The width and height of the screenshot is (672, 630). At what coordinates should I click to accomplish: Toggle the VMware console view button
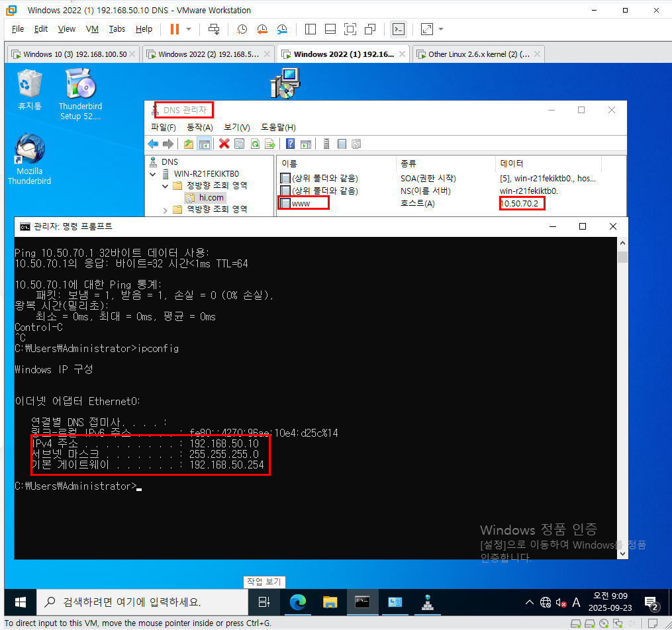coord(399,29)
